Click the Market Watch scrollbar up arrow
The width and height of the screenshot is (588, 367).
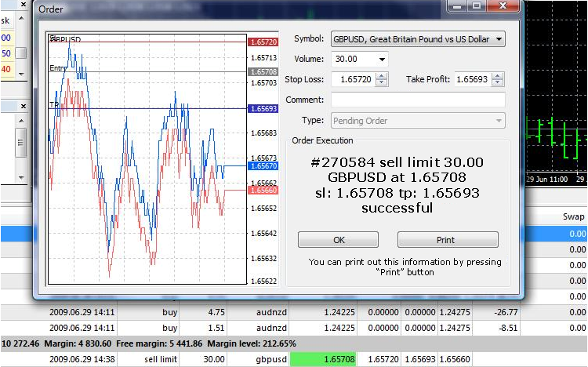(21, 18)
